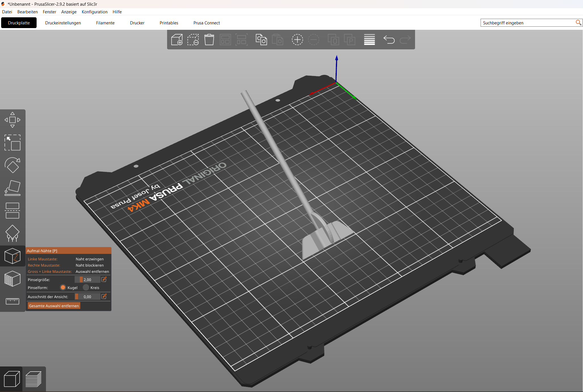
Task: Click the Suchbegriff eingeben search field
Action: (x=528, y=23)
